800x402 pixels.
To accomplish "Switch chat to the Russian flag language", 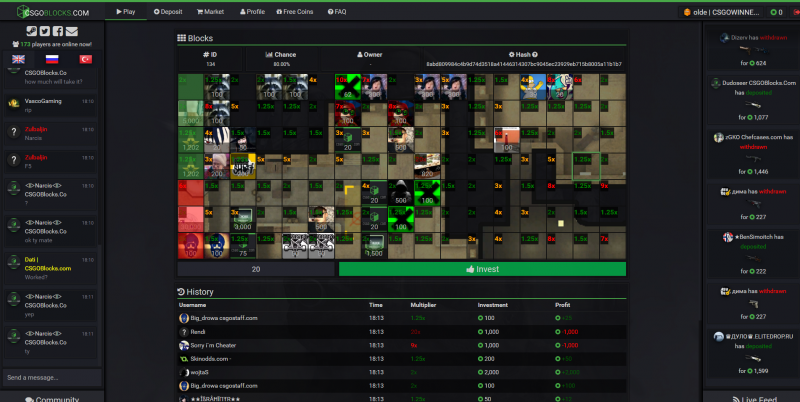I will coord(52,59).
